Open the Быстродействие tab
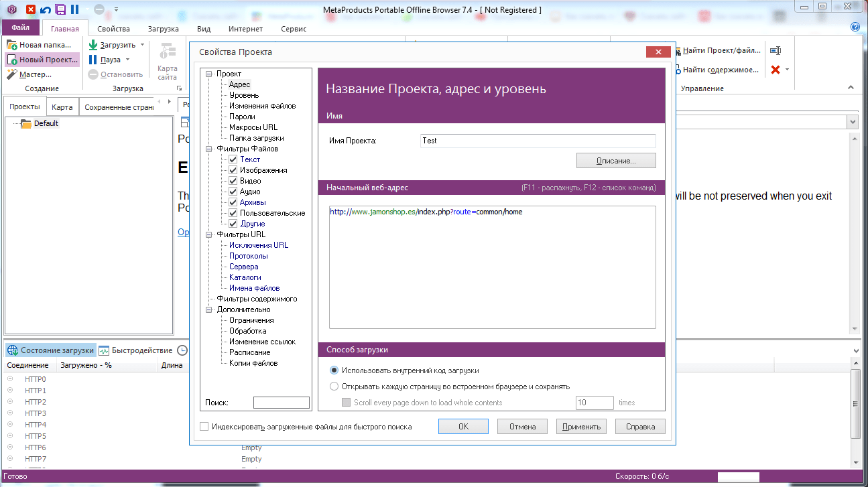 [135, 350]
